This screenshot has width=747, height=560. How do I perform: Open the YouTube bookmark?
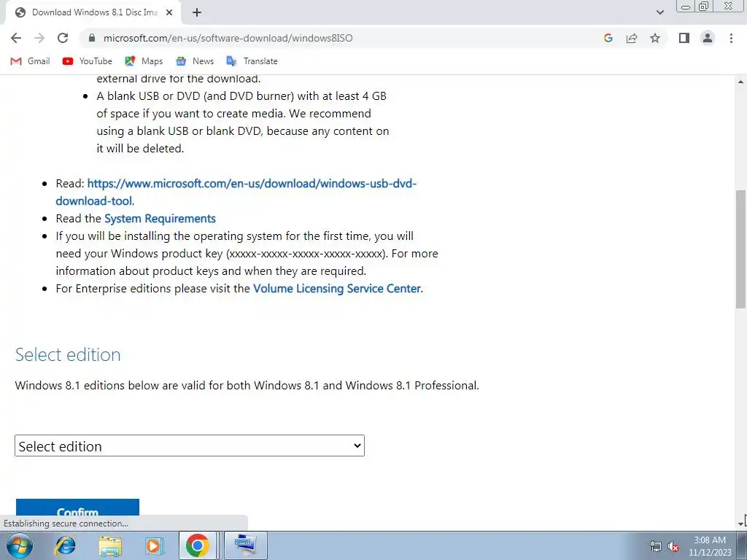coord(88,61)
